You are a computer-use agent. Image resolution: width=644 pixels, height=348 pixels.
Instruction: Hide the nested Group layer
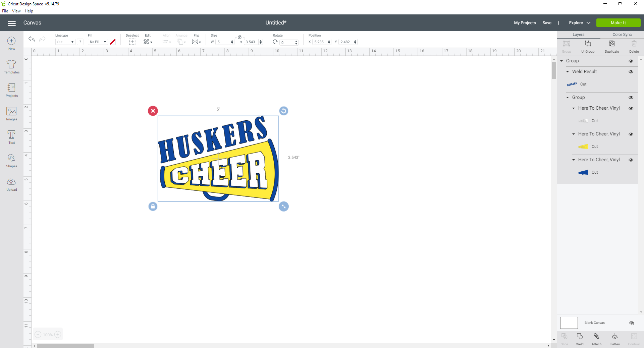(631, 98)
